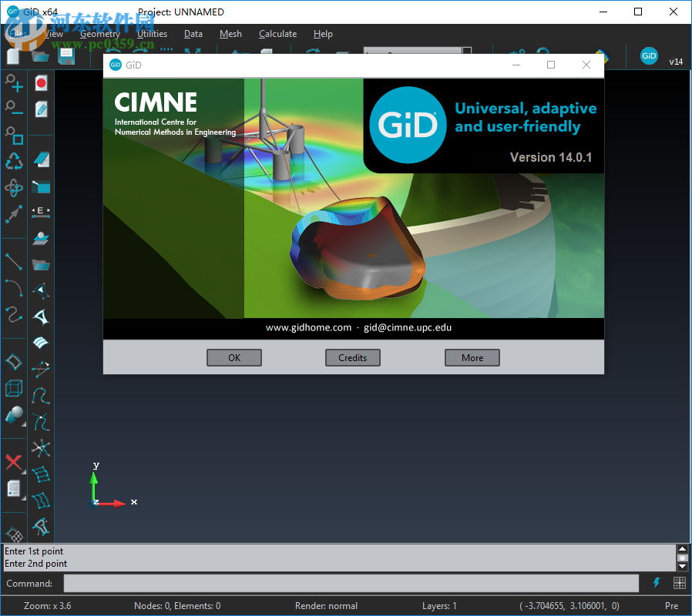Click the lightning bolt icon next to Command
The width and height of the screenshot is (692, 616).
point(657,582)
